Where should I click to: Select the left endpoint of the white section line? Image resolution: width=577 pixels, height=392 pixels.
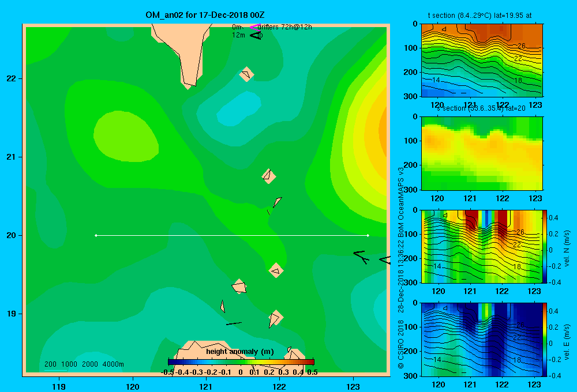tap(96, 235)
